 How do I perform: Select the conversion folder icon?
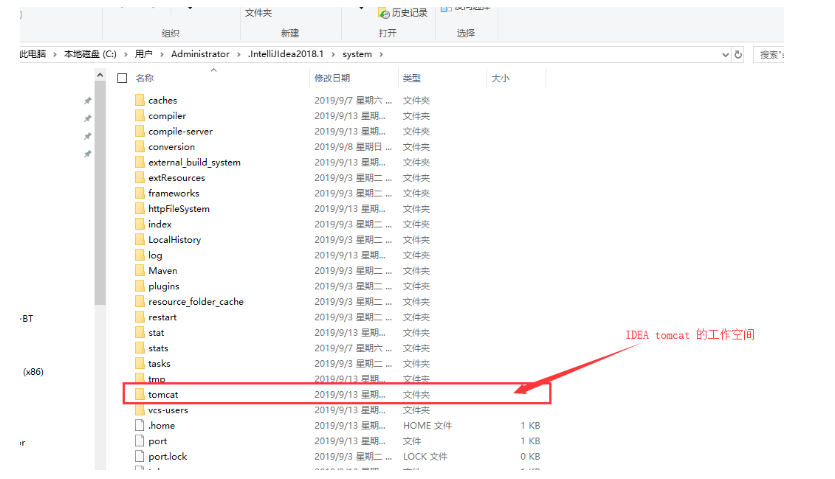pos(140,147)
